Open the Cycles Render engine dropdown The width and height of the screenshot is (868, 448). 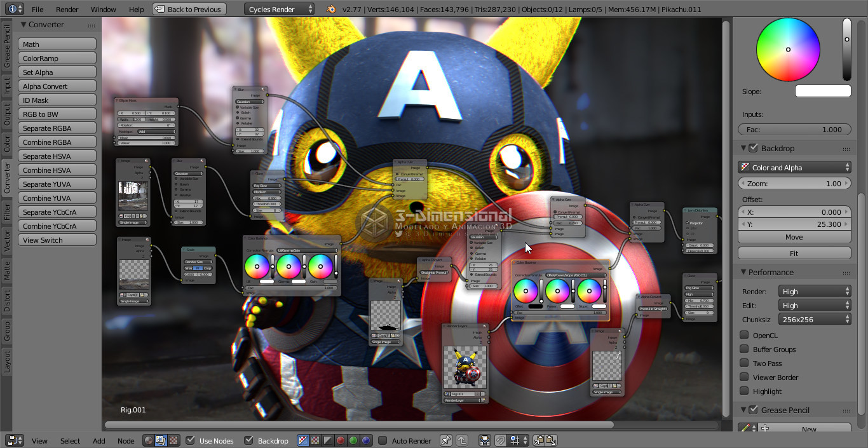tap(279, 9)
